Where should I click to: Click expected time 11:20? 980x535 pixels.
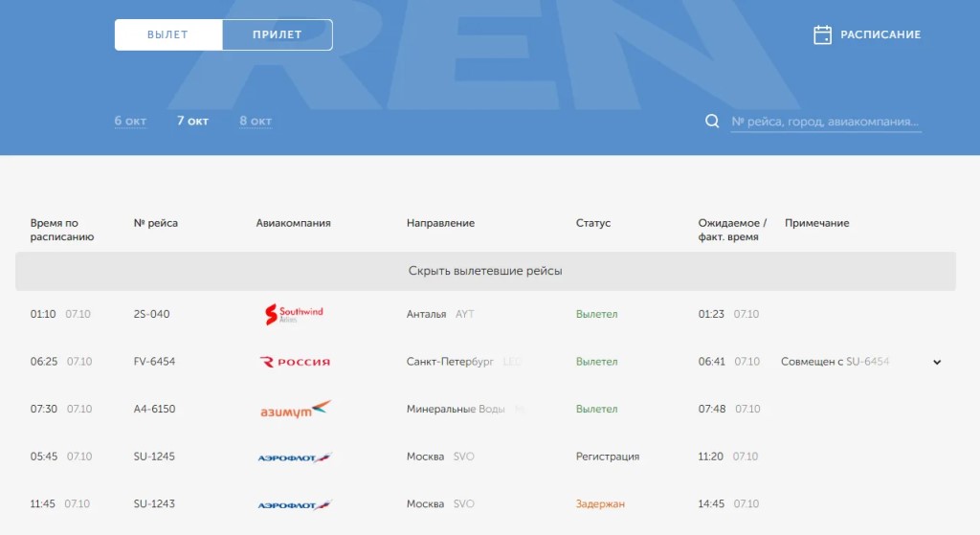point(711,457)
